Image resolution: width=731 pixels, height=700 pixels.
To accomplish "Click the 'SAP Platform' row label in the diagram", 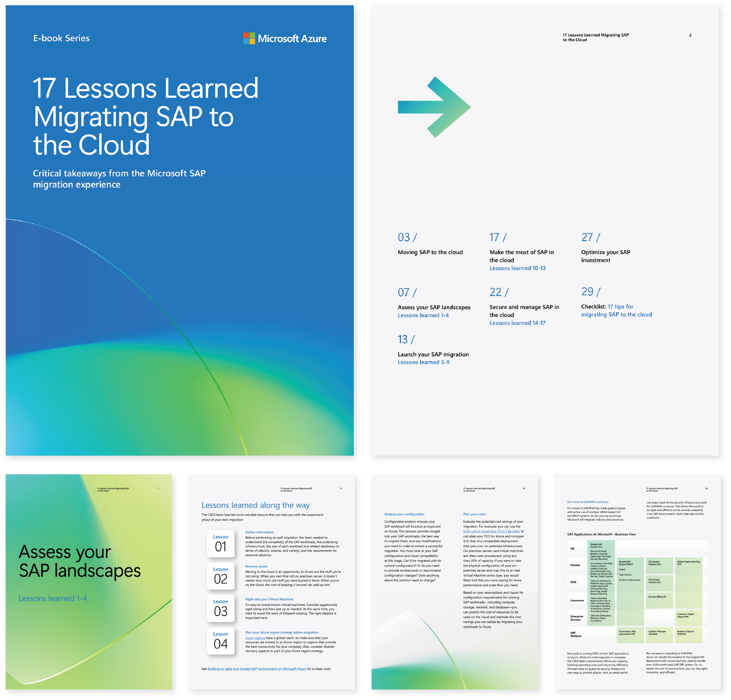I will [x=576, y=634].
